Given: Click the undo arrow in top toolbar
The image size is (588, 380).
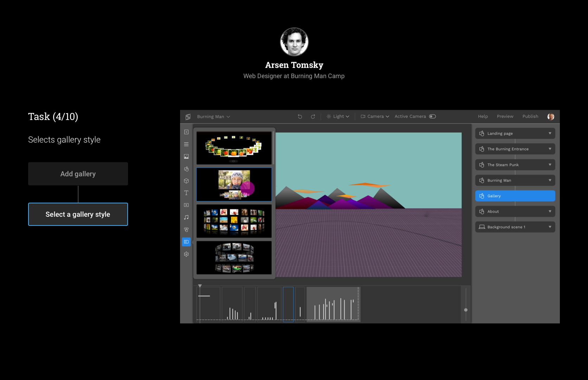Looking at the screenshot, I should pos(300,116).
